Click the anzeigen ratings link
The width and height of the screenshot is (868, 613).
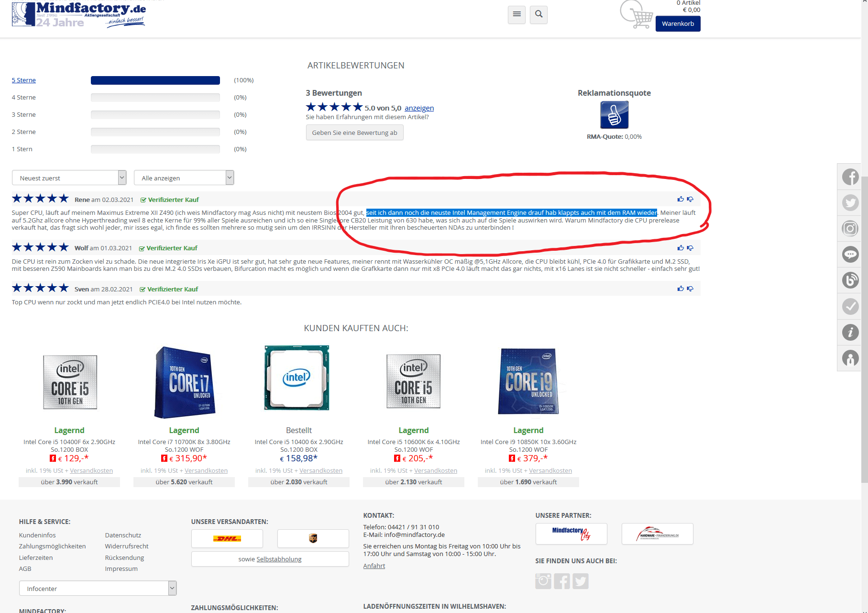(x=419, y=108)
